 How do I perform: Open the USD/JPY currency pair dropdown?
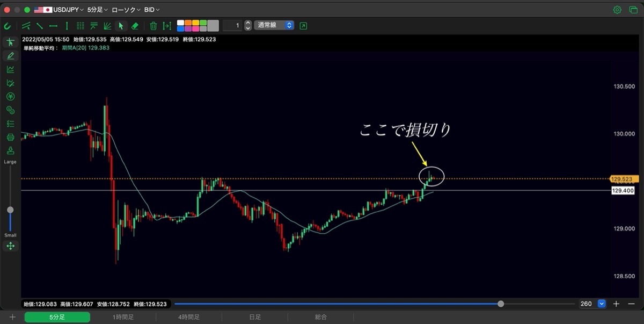pyautogui.click(x=58, y=10)
